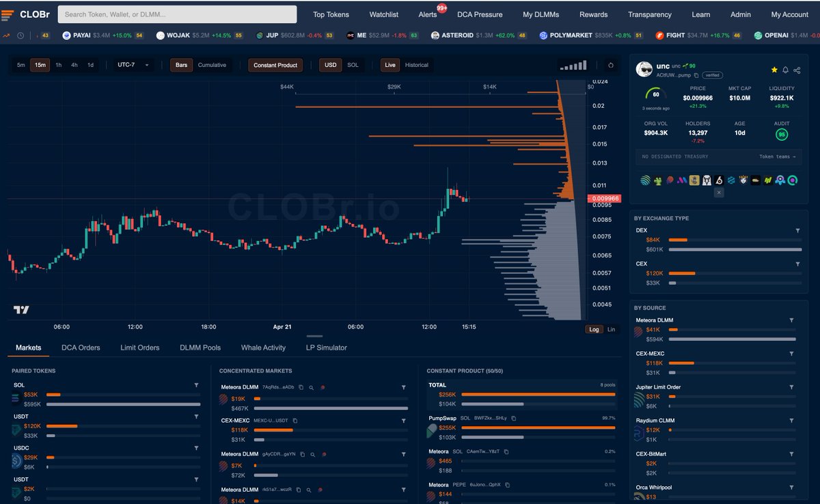The image size is (820, 504).
Task: Share the unc token page
Action: (797, 70)
